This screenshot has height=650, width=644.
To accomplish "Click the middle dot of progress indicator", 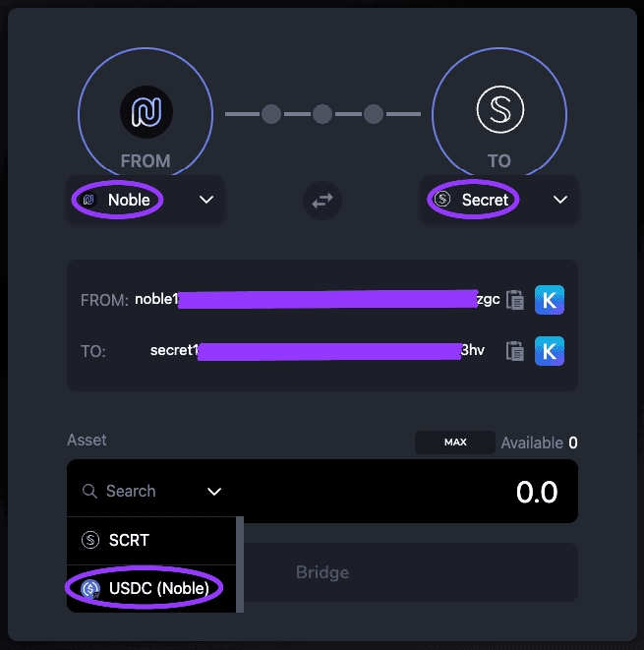I will click(x=322, y=114).
